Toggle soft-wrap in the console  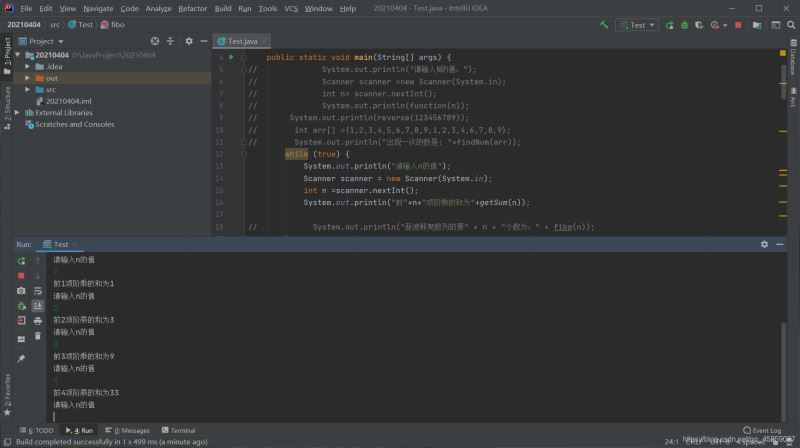[37, 291]
